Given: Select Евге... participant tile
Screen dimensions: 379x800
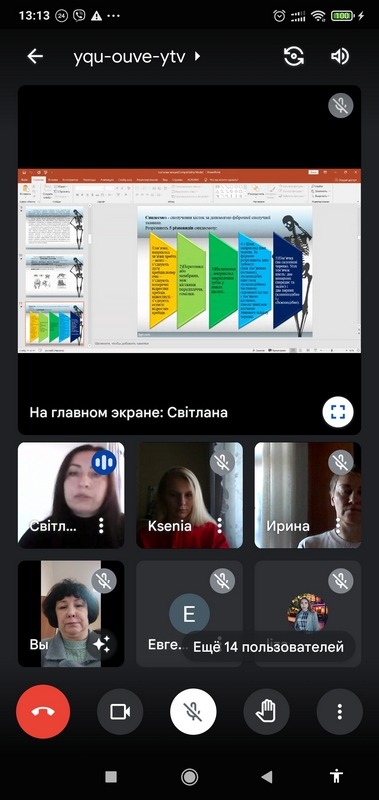Looking at the screenshot, I should click(x=189, y=614).
